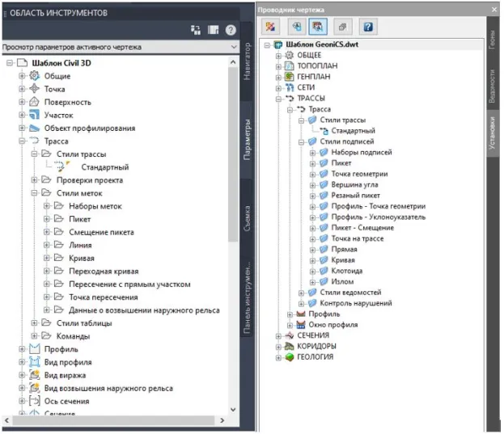
Task: Expand the Профиль node in left tree
Action: 23,348
